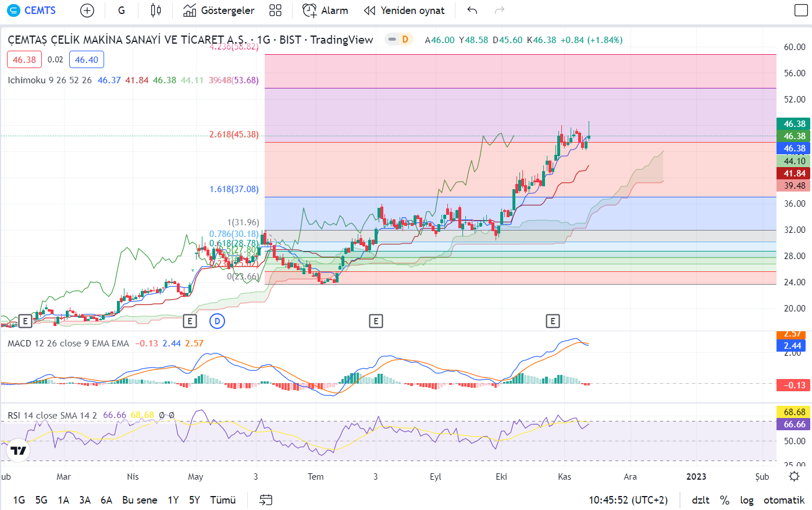This screenshot has width=812, height=510.
Task: Open the G timeframe interval selector
Action: point(122,10)
